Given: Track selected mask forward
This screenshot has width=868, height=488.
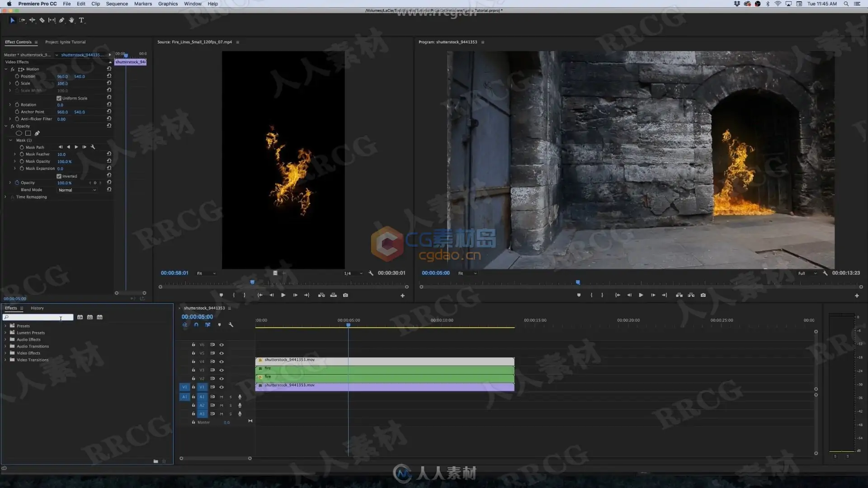Looking at the screenshot, I should tap(76, 147).
